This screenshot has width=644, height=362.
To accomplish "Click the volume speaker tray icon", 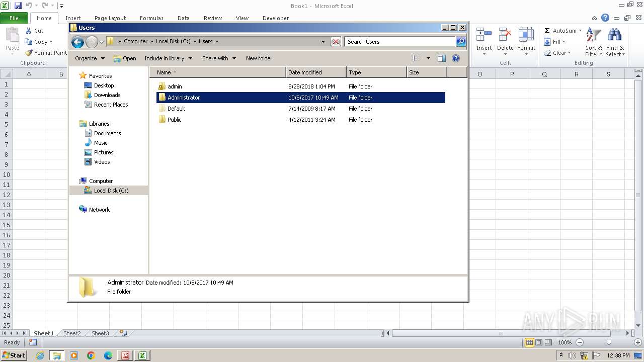I will pos(572,355).
